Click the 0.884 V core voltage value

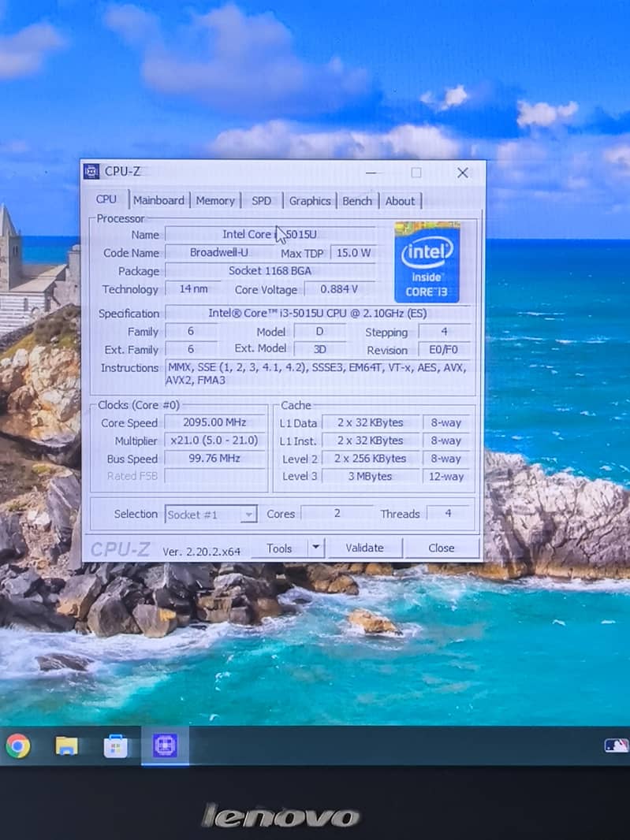pyautogui.click(x=339, y=289)
